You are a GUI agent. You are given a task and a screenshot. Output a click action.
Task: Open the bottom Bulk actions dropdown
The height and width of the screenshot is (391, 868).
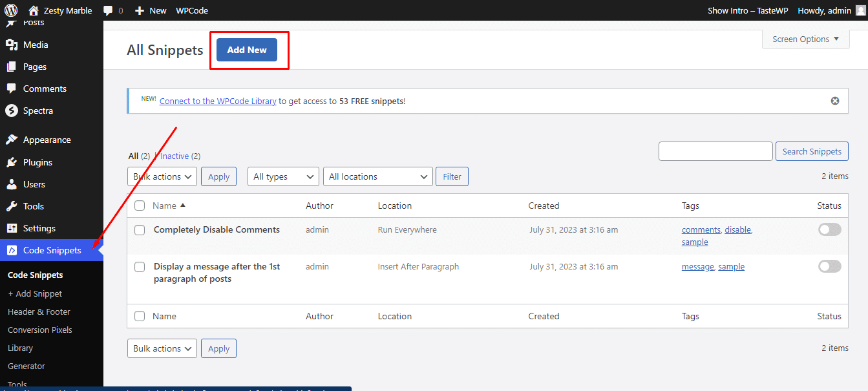point(162,348)
